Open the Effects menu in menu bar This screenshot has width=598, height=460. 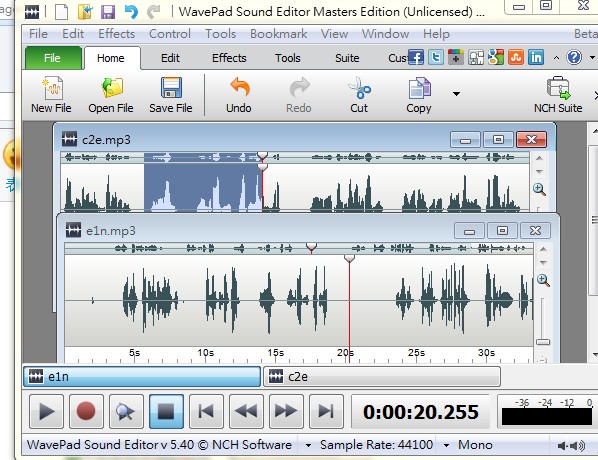pos(117,34)
